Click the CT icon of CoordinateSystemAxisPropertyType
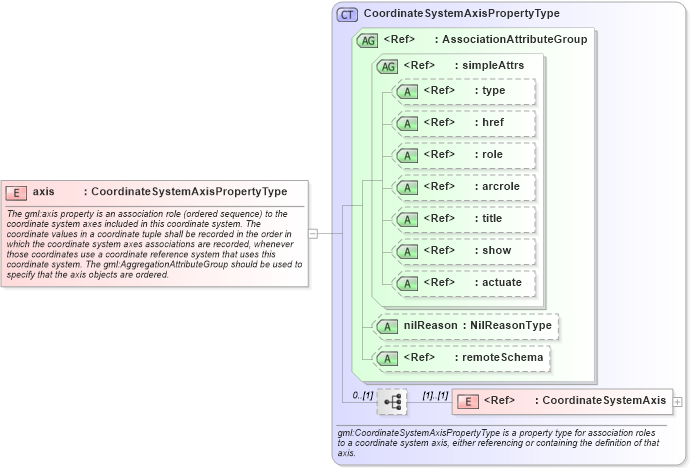Viewport: 691px width, 468px height. (x=347, y=15)
